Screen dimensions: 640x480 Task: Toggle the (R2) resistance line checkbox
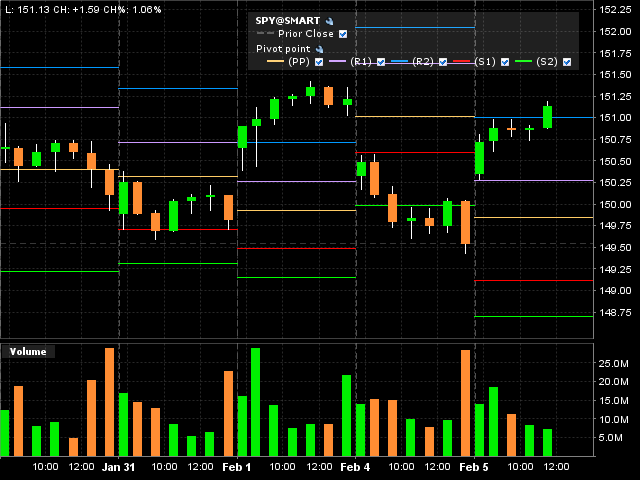(x=443, y=62)
